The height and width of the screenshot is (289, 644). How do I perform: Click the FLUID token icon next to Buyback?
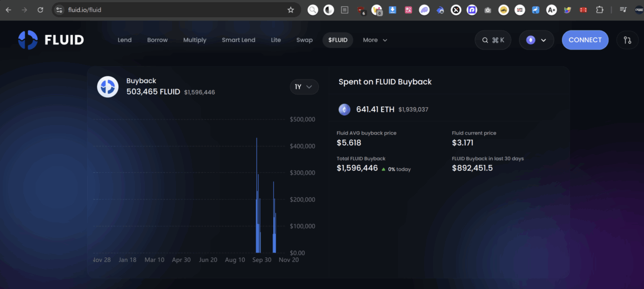tap(108, 87)
